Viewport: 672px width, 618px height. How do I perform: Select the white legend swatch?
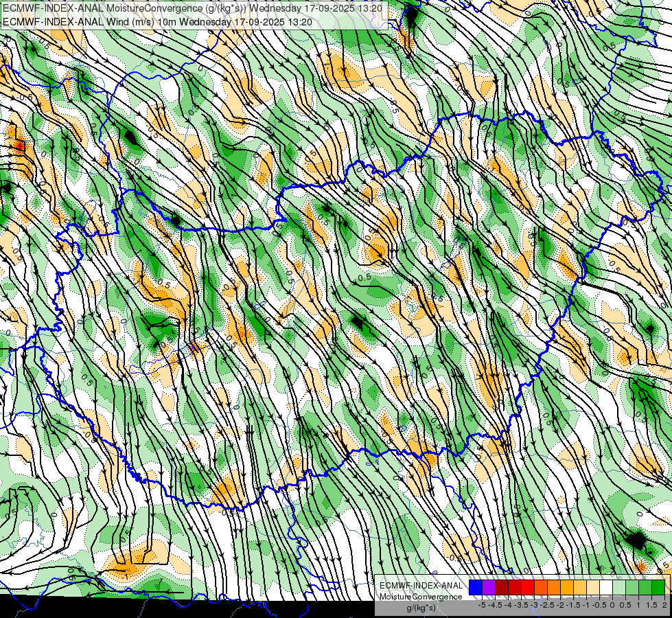606,588
